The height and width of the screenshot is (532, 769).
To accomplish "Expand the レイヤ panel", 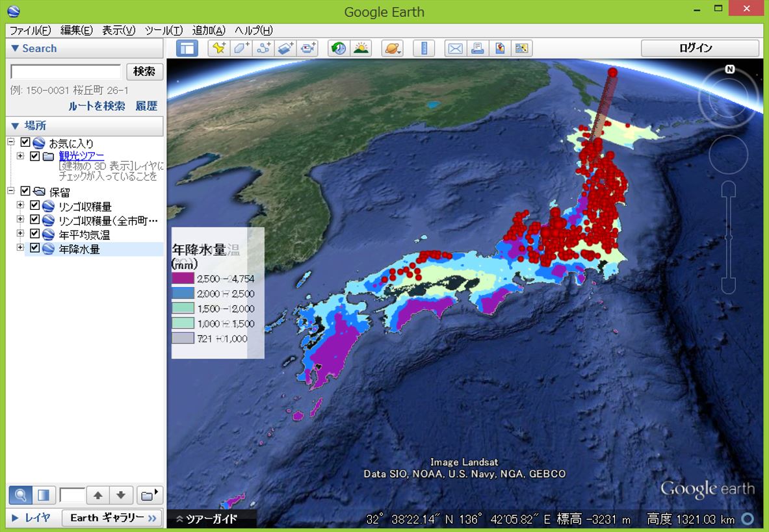I will 31,517.
